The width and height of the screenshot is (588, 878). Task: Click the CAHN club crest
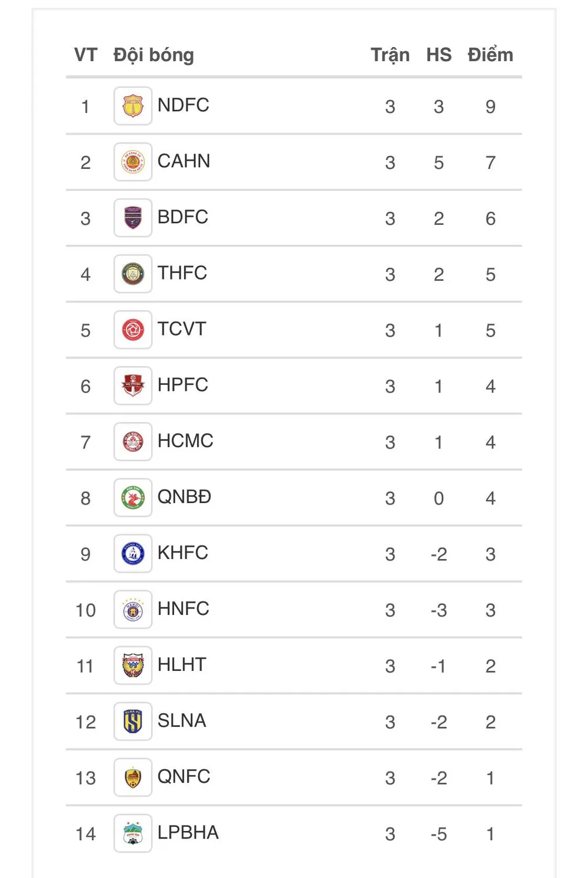coord(133,162)
